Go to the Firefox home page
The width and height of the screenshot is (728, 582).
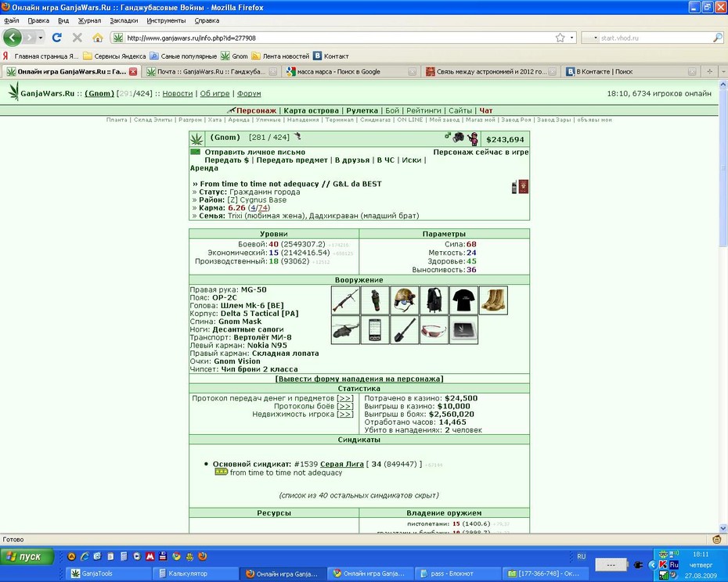click(98, 38)
